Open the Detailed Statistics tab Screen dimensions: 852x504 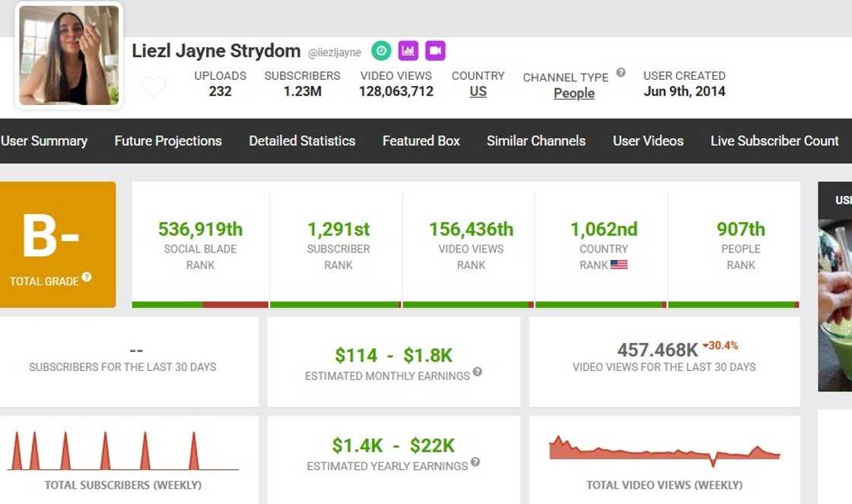pos(302,141)
